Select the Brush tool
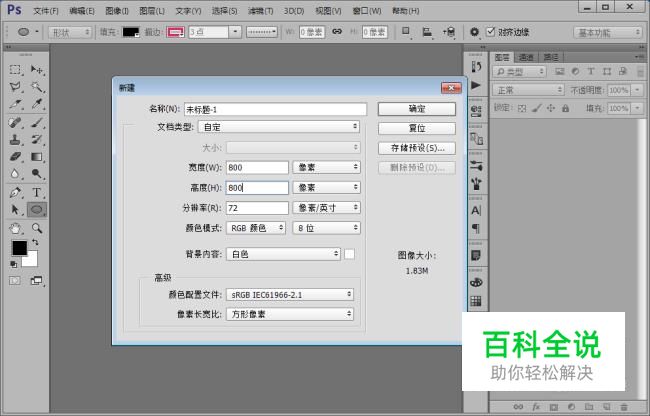The height and width of the screenshot is (416, 650). coord(37,123)
